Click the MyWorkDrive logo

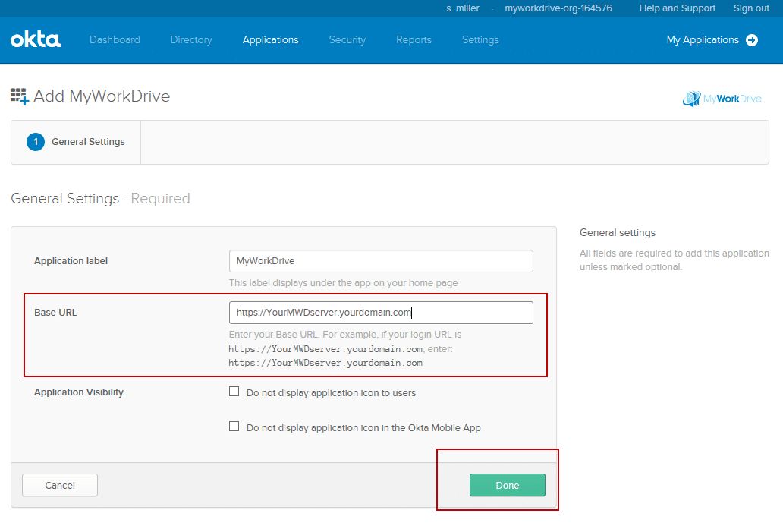coord(722,99)
